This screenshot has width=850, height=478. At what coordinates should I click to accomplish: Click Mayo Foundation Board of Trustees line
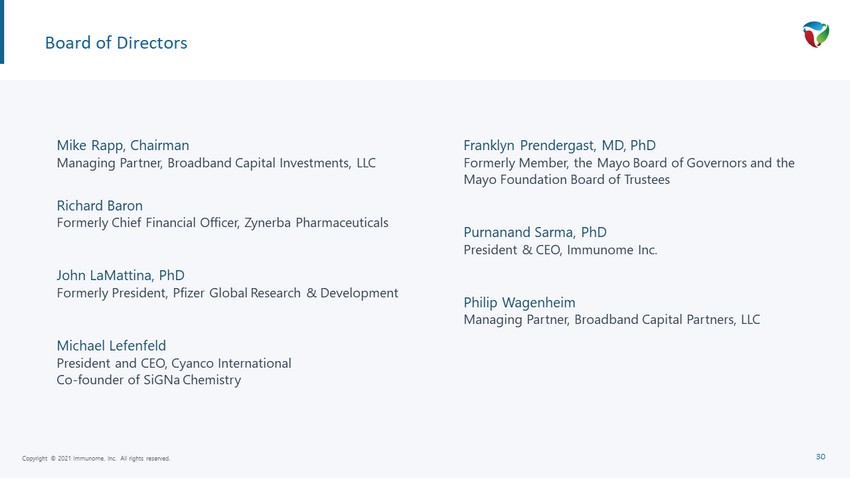[566, 180]
